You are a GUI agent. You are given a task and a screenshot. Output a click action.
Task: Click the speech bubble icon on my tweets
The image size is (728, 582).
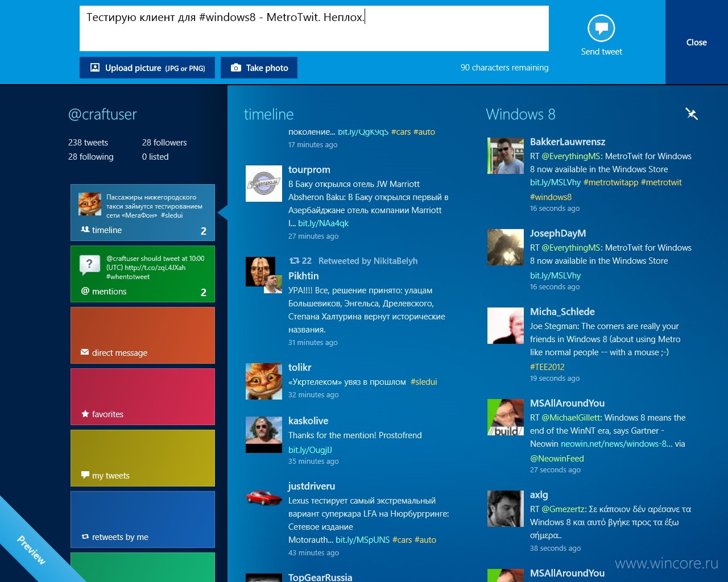[85, 475]
